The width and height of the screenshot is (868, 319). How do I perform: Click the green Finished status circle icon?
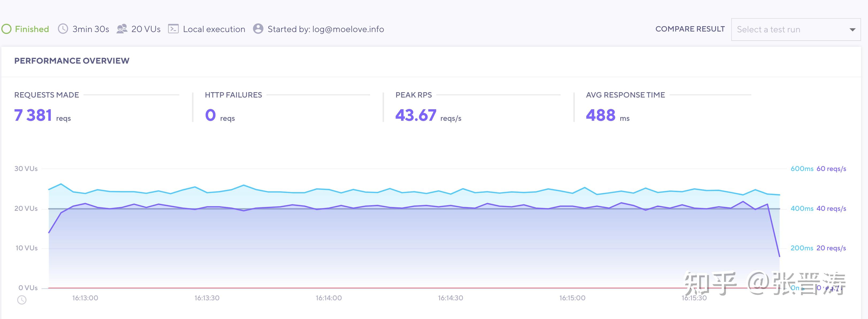point(6,29)
